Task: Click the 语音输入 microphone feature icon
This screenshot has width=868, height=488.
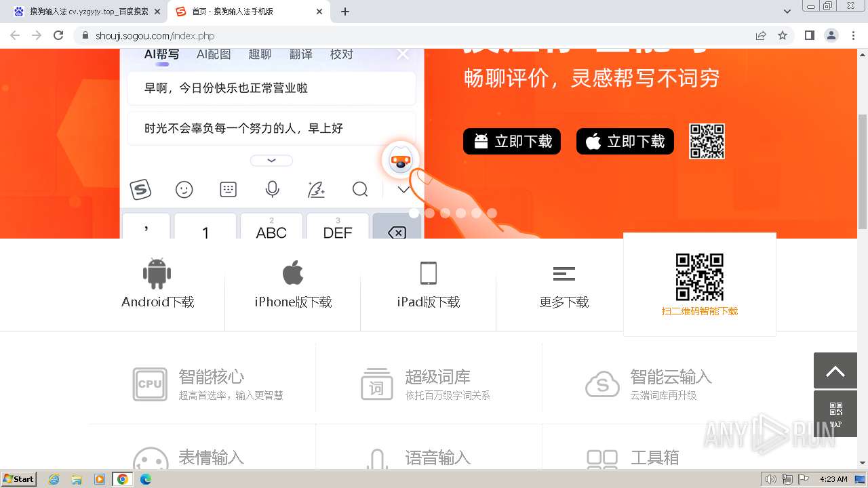Action: coord(376,460)
